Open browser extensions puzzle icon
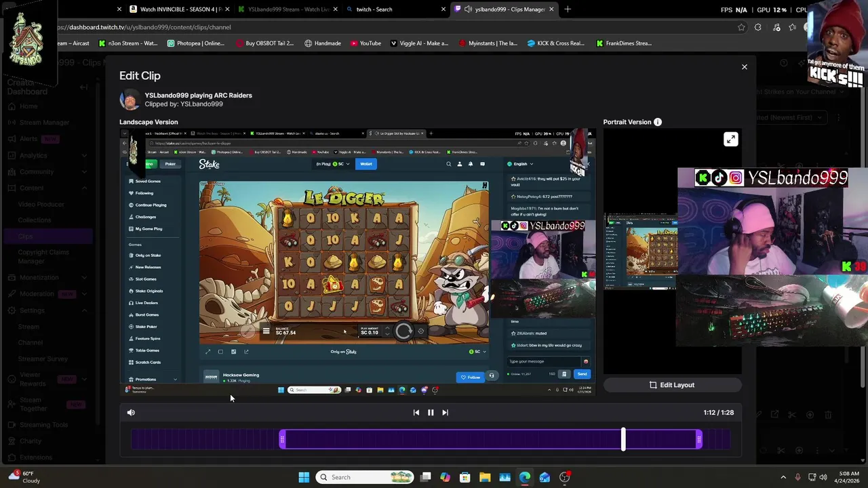868x488 pixels. coord(758,27)
